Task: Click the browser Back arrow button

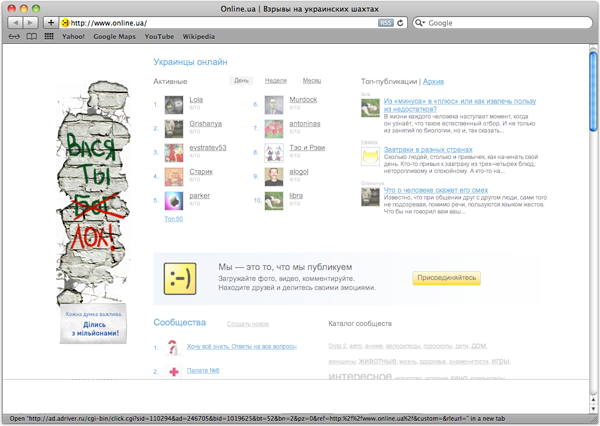Action: [13, 22]
